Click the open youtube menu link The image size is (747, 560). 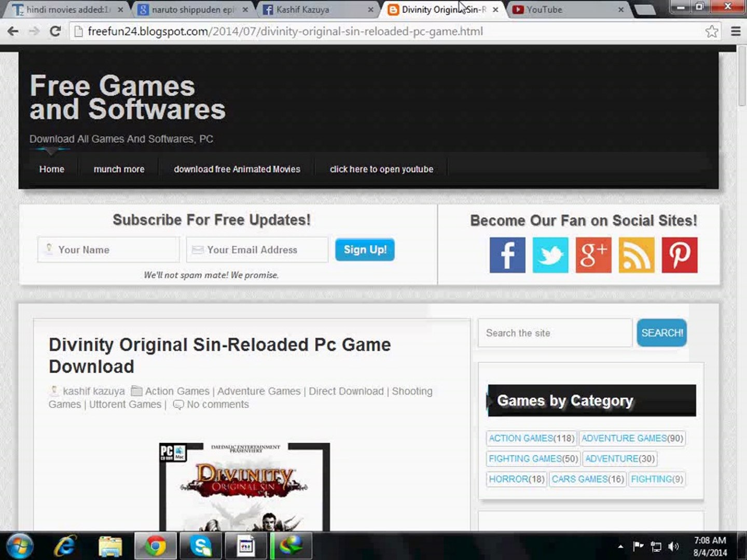click(381, 169)
